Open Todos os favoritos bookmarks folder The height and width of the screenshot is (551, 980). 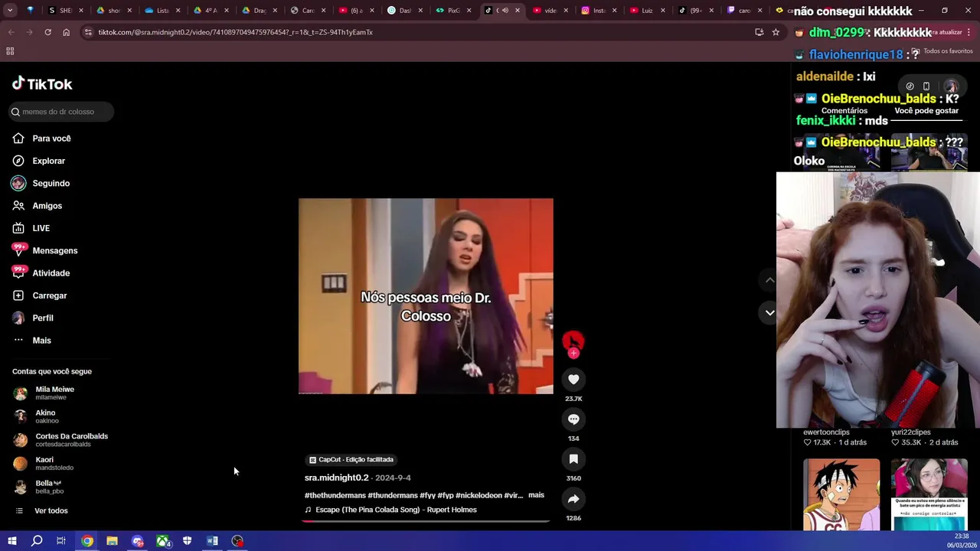941,51
